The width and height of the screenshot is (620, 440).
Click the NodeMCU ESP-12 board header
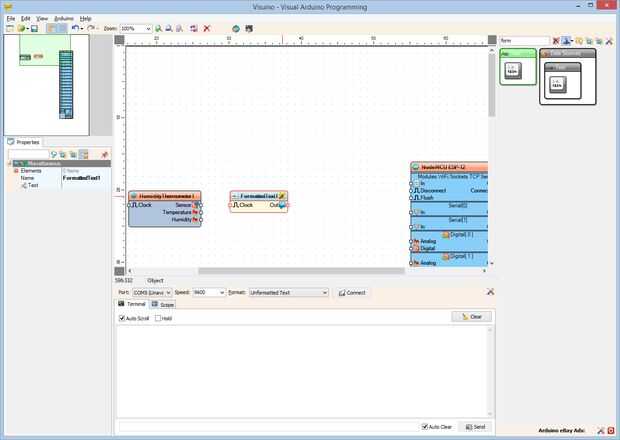[x=449, y=167]
